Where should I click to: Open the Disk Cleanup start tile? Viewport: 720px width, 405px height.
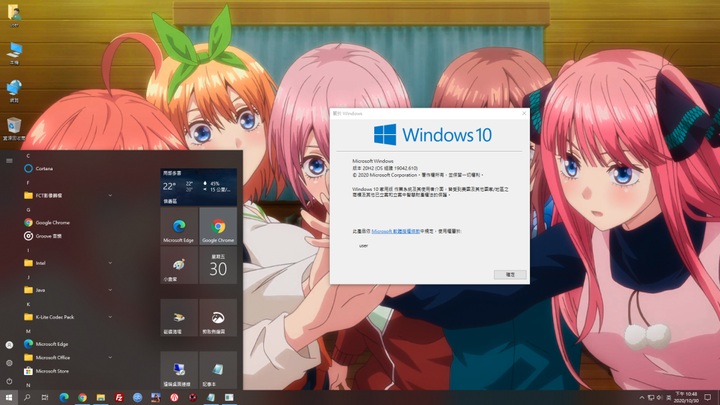coord(179,318)
